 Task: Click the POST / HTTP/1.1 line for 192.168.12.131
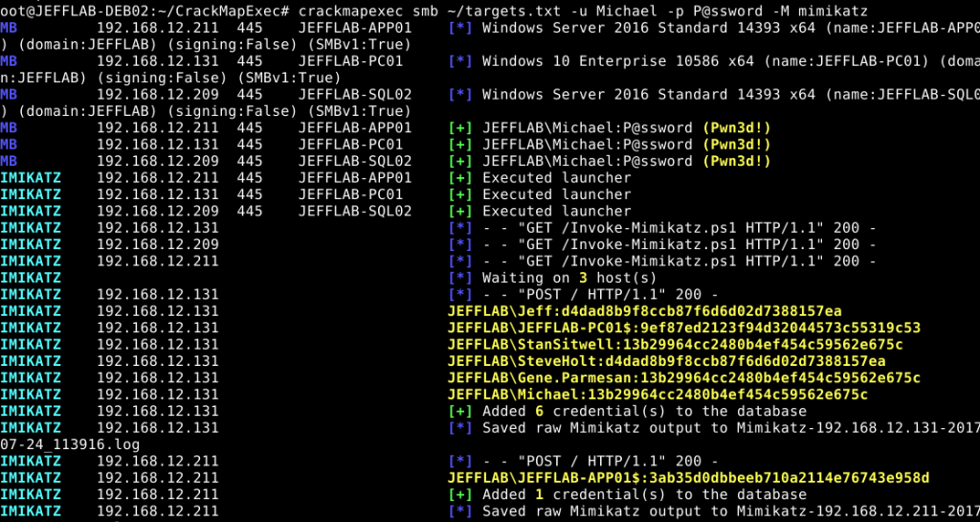[x=583, y=294]
